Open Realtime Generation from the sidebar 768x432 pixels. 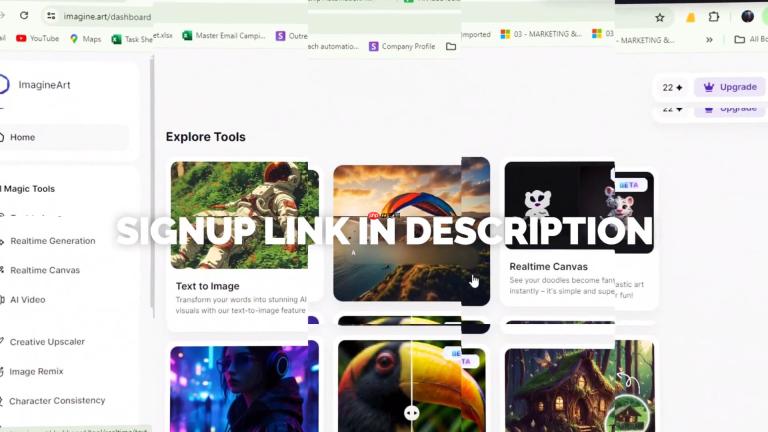(x=52, y=241)
